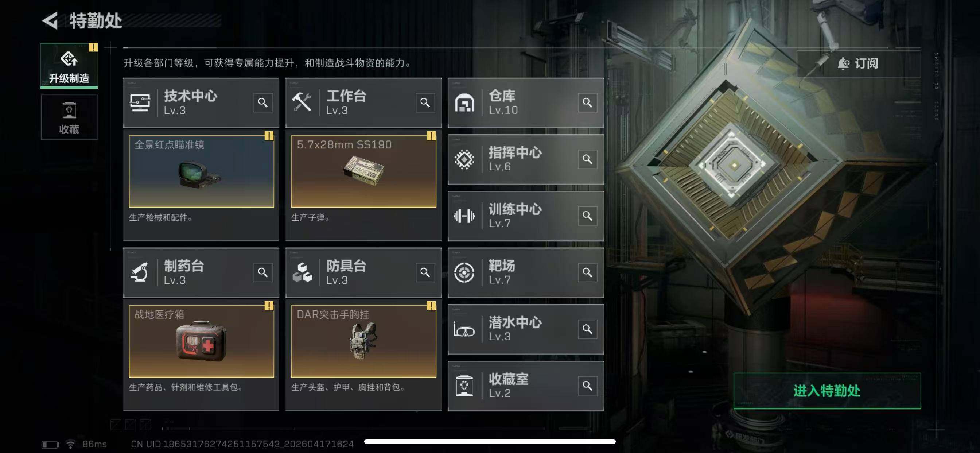Open magnifier details for 潜水中心
The image size is (980, 453).
(587, 329)
